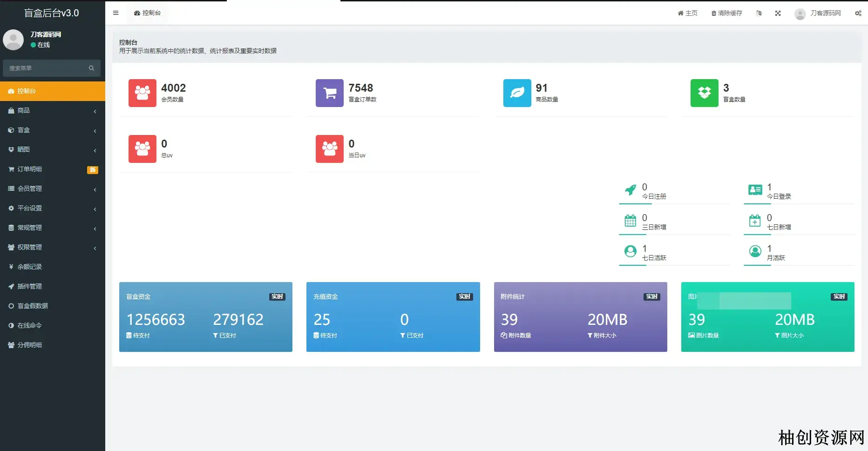
Task: Expand the 平台设置 sidebar submenu
Action: (x=52, y=209)
